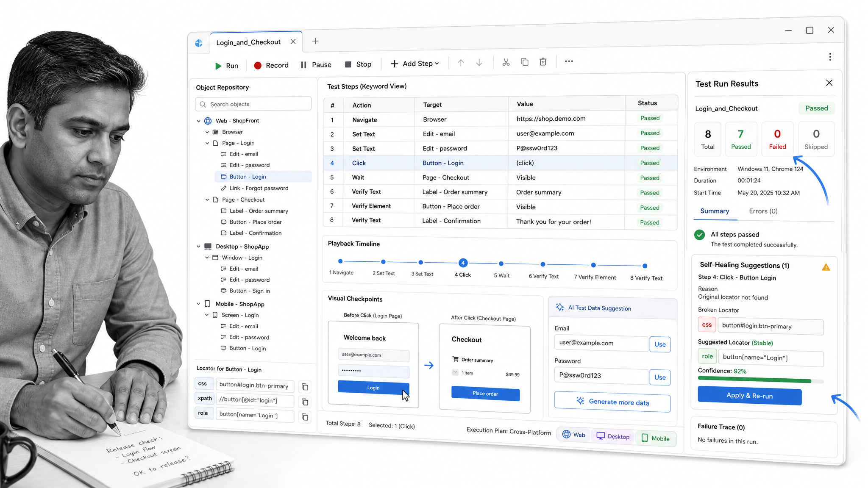Switch to the Summary results tab
The height and width of the screenshot is (488, 868).
[715, 211]
